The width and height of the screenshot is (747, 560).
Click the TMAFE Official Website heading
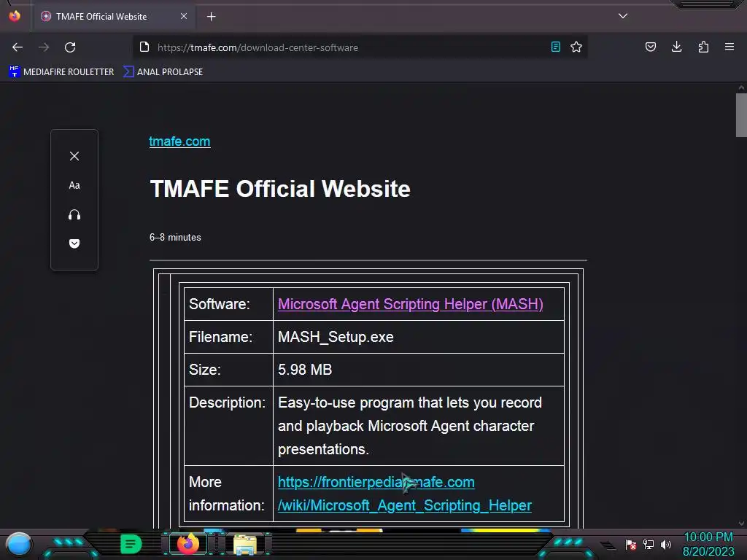coord(280,189)
